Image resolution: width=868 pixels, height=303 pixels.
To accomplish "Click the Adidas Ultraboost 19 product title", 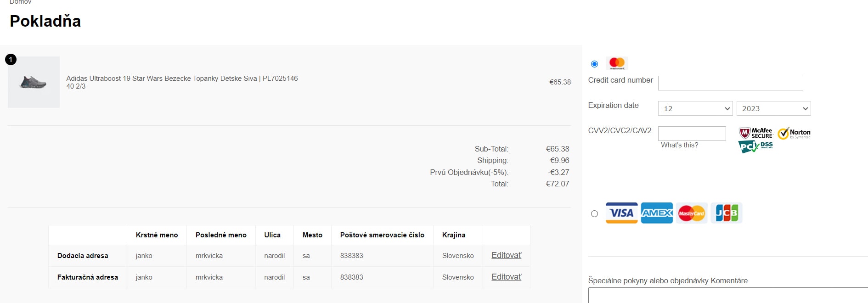I will 182,79.
